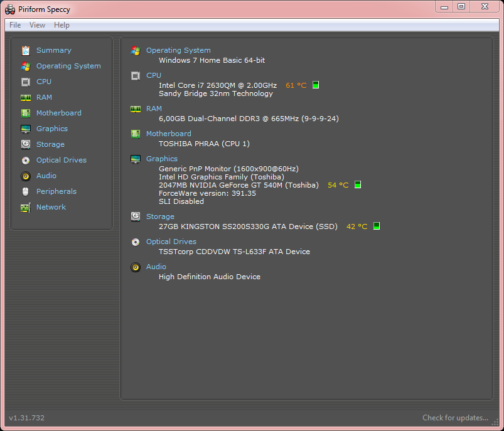Click the GPU 54 °C temperature indicator
504x431 pixels.
358,185
